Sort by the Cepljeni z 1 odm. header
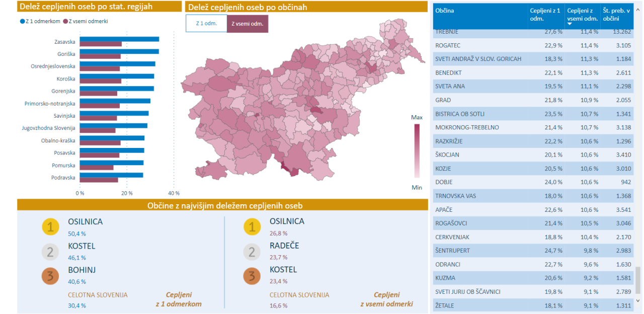The height and width of the screenshot is (314, 644). 545,14
